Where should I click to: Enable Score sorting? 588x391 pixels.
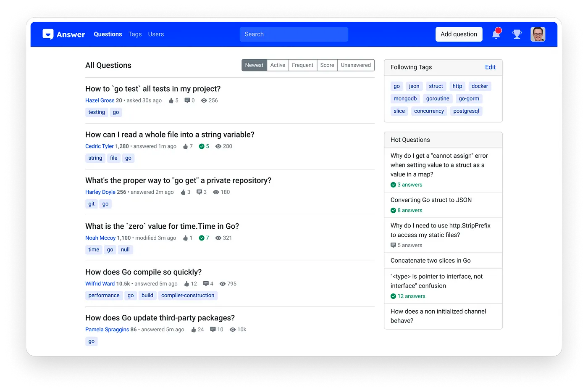pyautogui.click(x=327, y=65)
